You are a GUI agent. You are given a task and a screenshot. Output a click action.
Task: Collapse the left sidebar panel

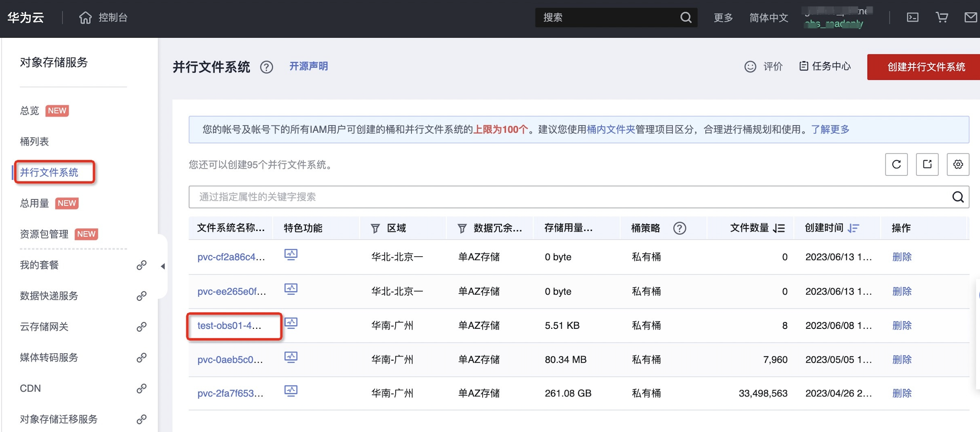click(x=163, y=266)
